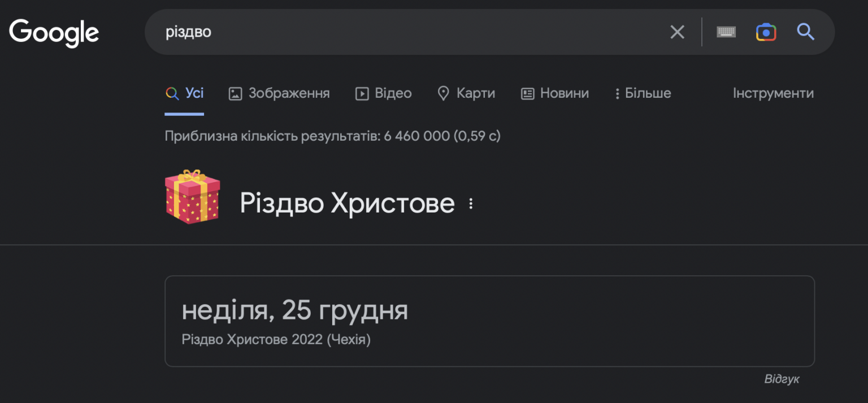
Task: Click the Різдво Христове 2022 (Чехія) caption
Action: pos(276,340)
